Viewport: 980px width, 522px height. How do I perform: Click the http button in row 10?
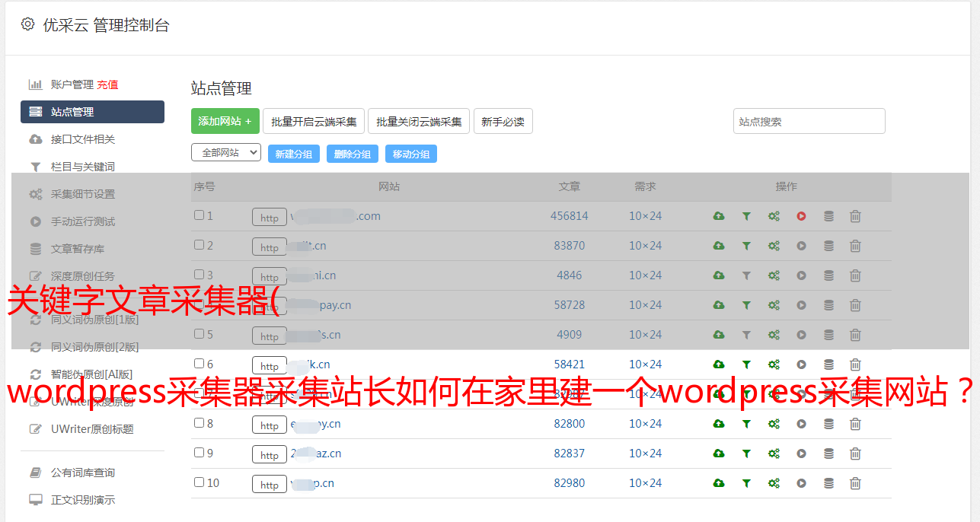tap(270, 485)
